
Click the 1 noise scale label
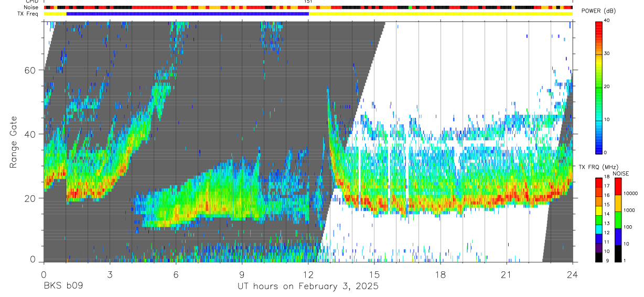coord(625,260)
